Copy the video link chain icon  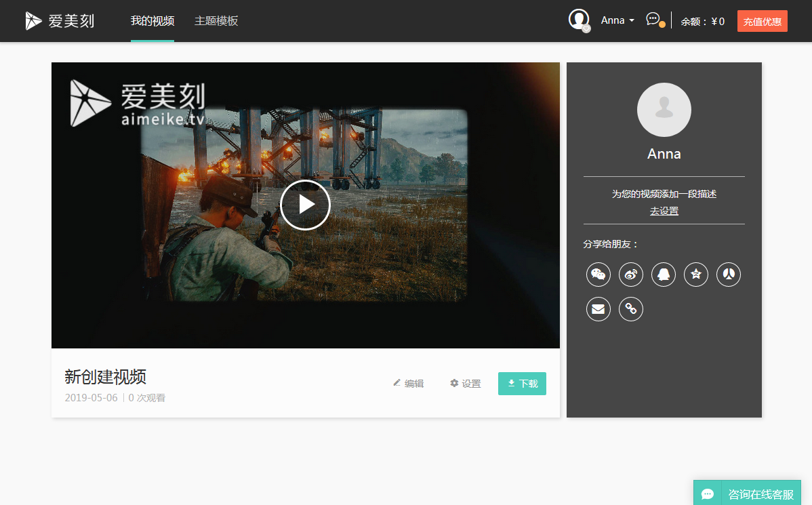[x=631, y=309]
